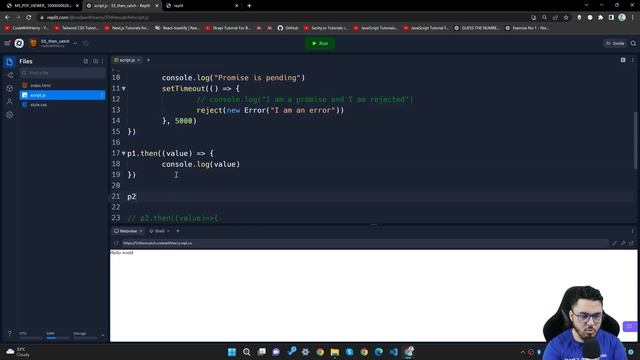Expand the 55_then_catch project name dropdown
The width and height of the screenshot is (640, 360).
(75, 43)
